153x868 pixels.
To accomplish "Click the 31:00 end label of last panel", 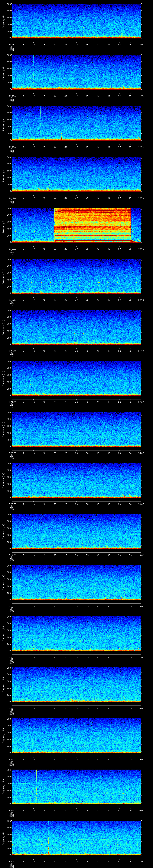I will (x=141, y=861).
